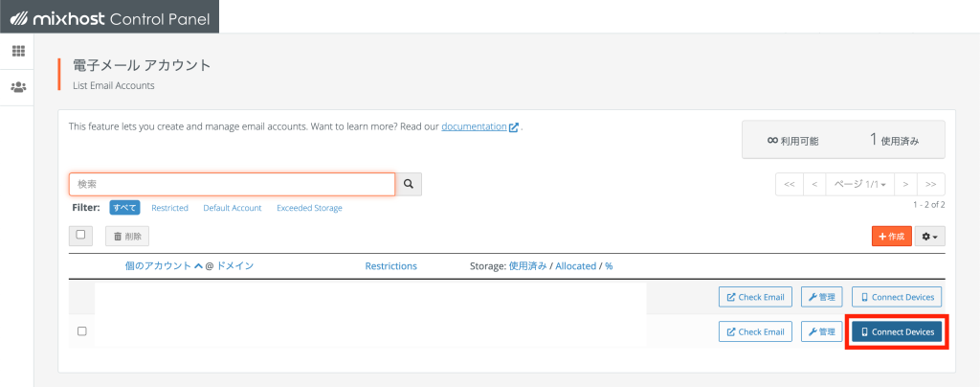980x387 pixels.
Task: Select the すべて filter
Action: tap(125, 208)
